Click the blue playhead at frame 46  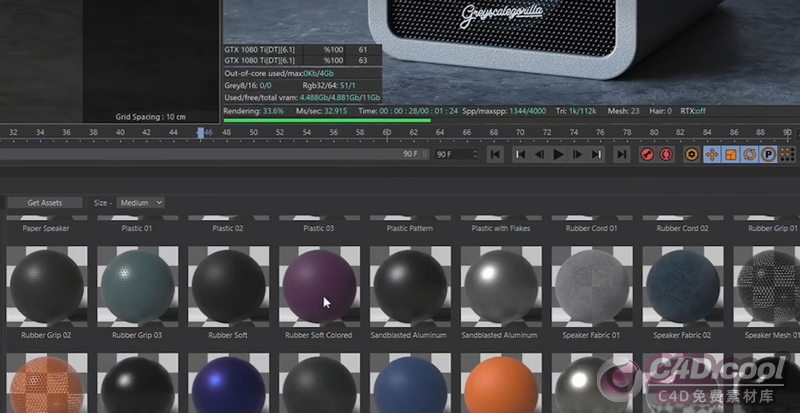(201, 133)
